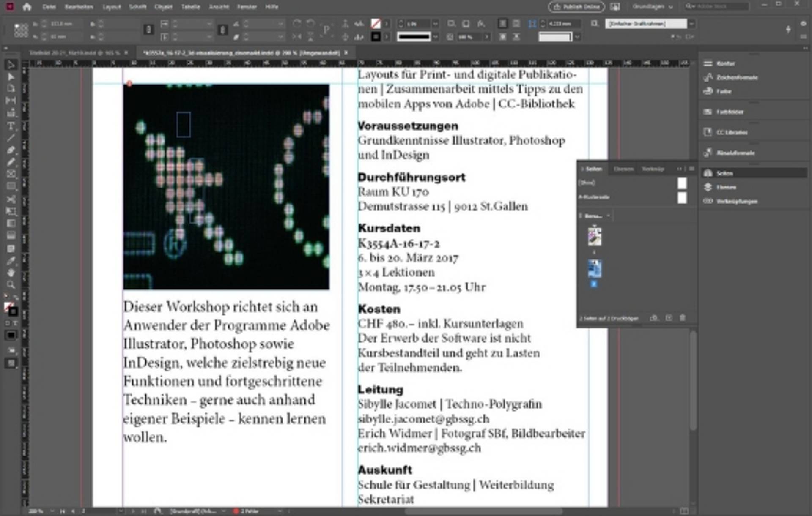Open the CC Libraries panel button
The image size is (812, 516).
point(731,132)
